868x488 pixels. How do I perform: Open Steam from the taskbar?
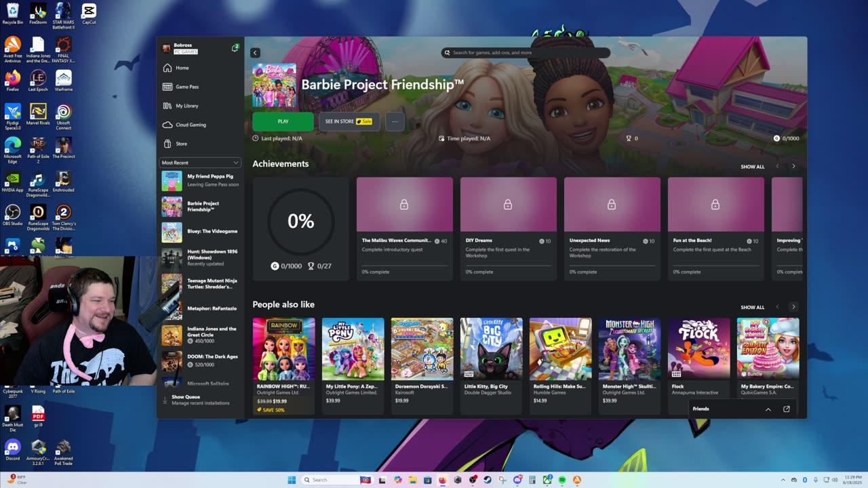(x=488, y=480)
